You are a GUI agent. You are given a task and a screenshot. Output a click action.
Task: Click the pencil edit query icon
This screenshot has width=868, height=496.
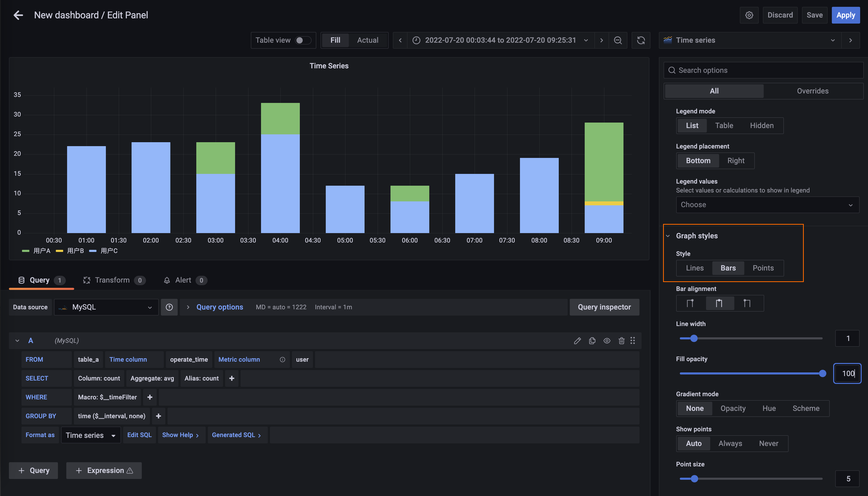tap(577, 341)
